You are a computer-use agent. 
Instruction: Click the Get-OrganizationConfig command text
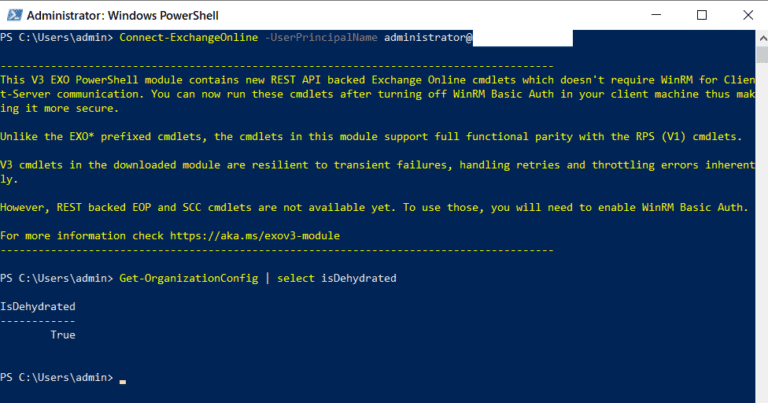tap(189, 278)
